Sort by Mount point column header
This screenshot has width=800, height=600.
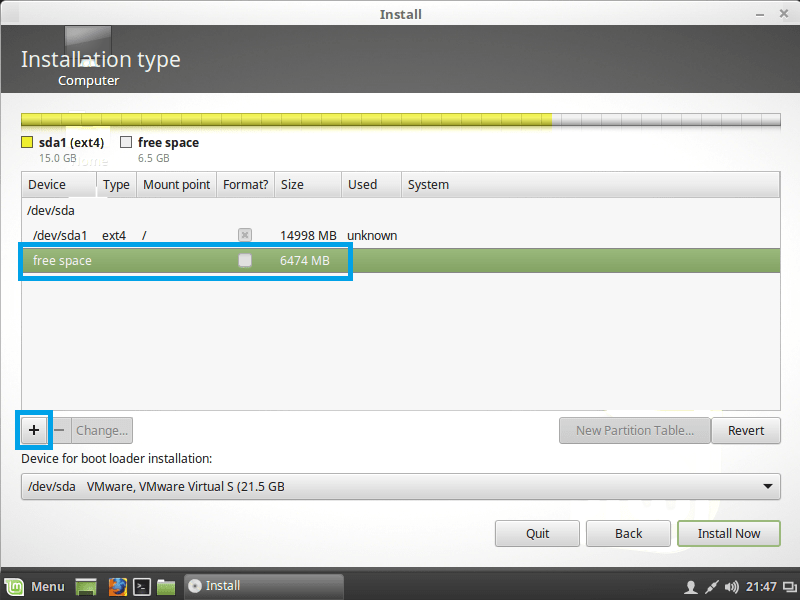(177, 185)
